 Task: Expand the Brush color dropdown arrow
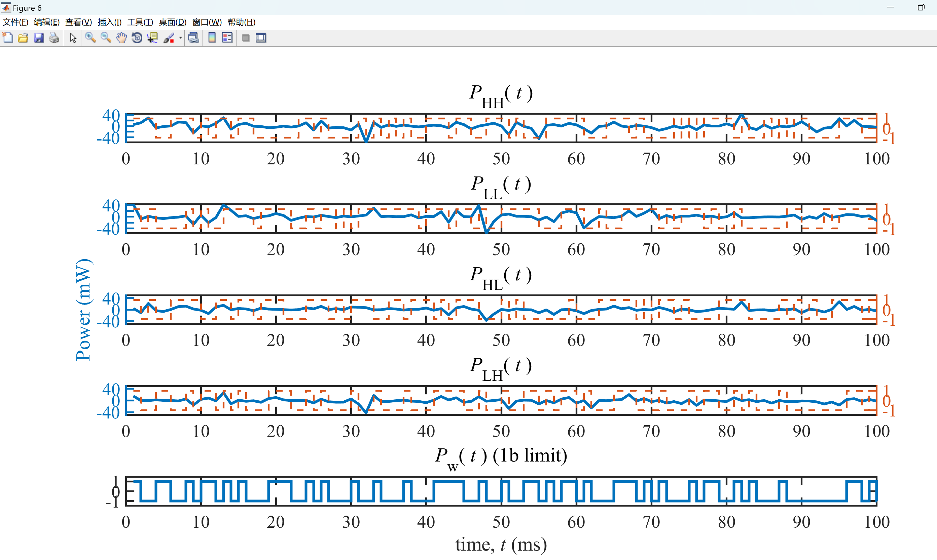point(181,38)
